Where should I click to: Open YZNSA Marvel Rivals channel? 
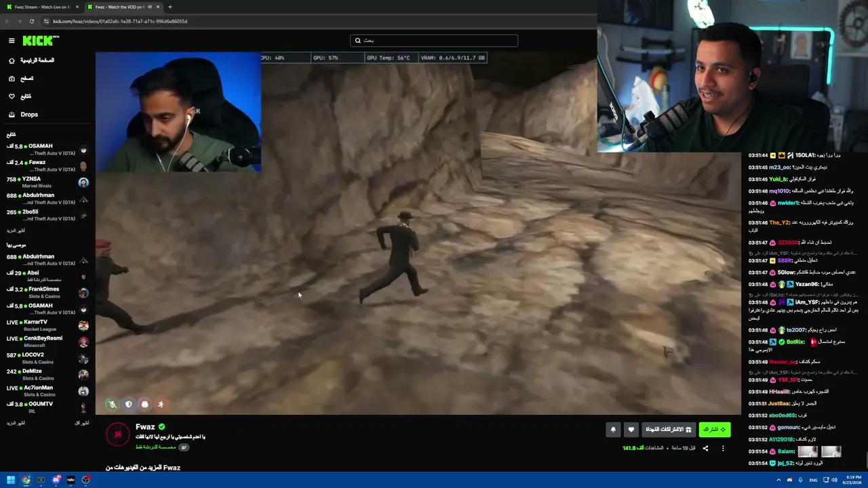(47, 182)
